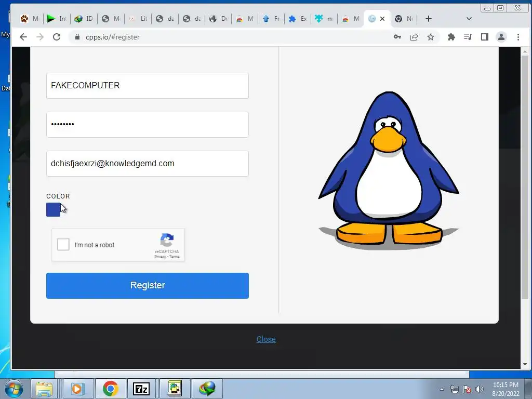Click the username field containing FAKECOMPUTER
The width and height of the screenshot is (532, 399).
click(x=147, y=86)
